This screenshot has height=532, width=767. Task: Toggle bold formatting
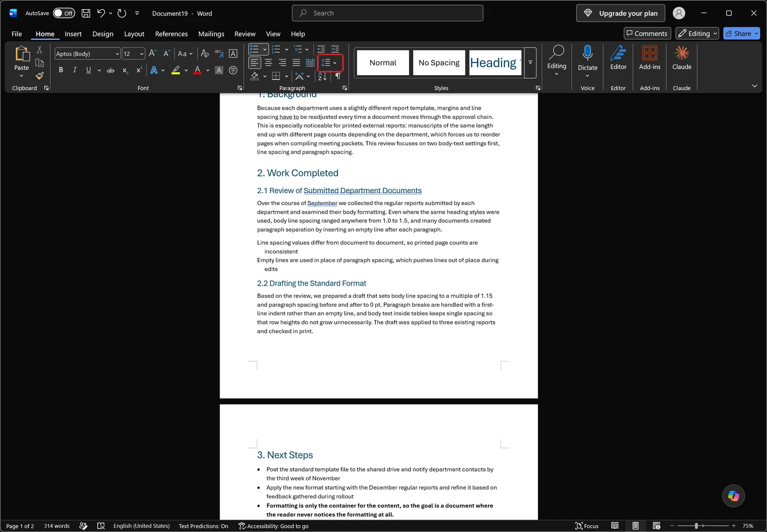(61, 70)
